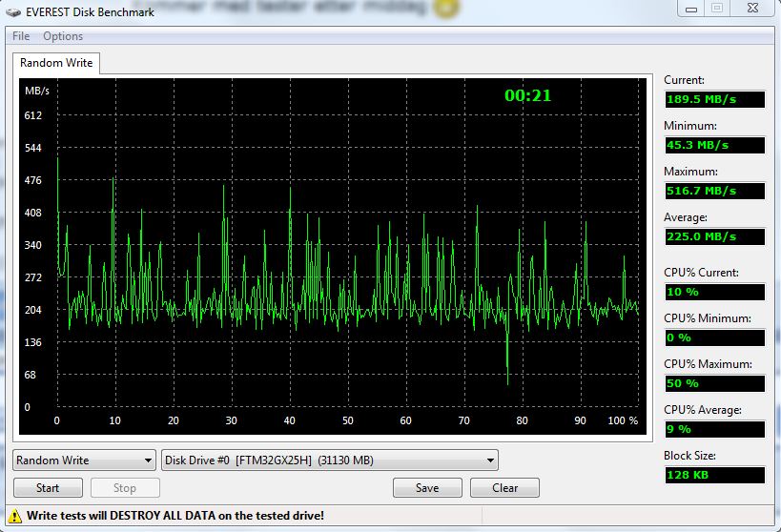The height and width of the screenshot is (532, 781).
Task: Open the Options menu
Action: 63,36
